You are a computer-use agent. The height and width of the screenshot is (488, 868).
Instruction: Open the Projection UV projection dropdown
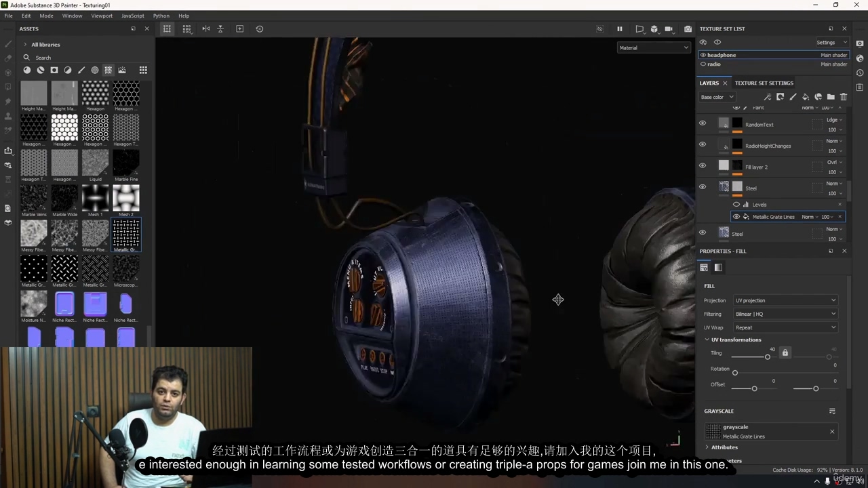point(785,300)
